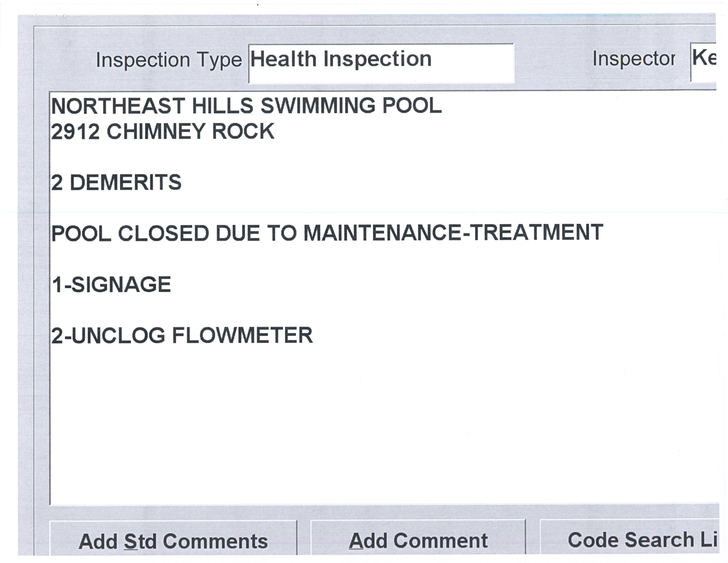Image resolution: width=728 pixels, height=563 pixels.
Task: Click the word FLOWMETER in comments
Action: [x=242, y=336]
